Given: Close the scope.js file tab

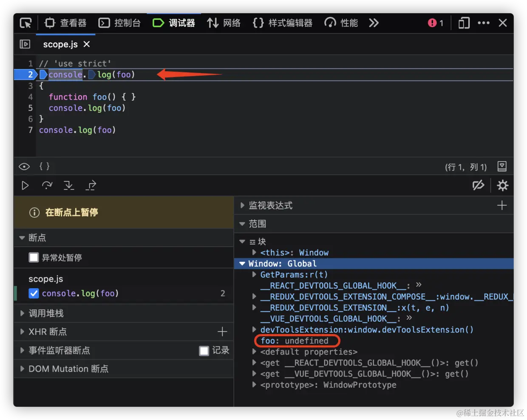Looking at the screenshot, I should (x=87, y=44).
